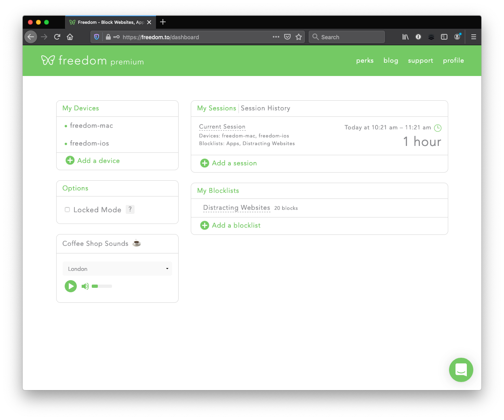The width and height of the screenshot is (504, 420).
Task: Open the Library bookshelf icon
Action: 405,37
